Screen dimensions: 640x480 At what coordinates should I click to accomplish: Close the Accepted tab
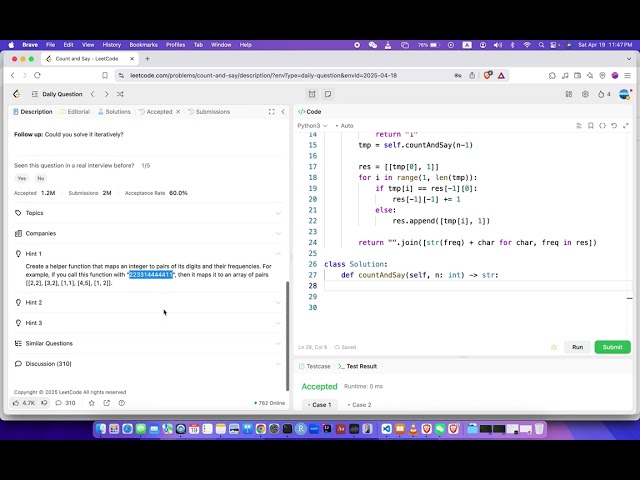pos(178,111)
